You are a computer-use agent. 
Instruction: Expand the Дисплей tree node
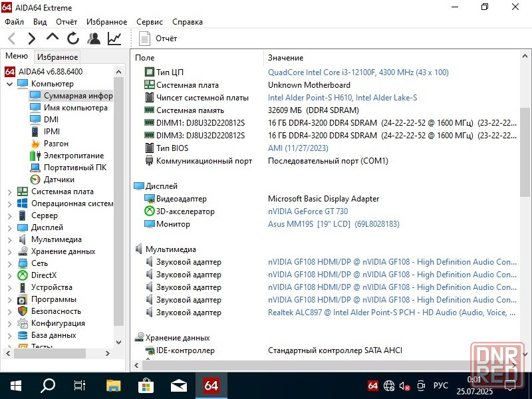[x=9, y=227]
